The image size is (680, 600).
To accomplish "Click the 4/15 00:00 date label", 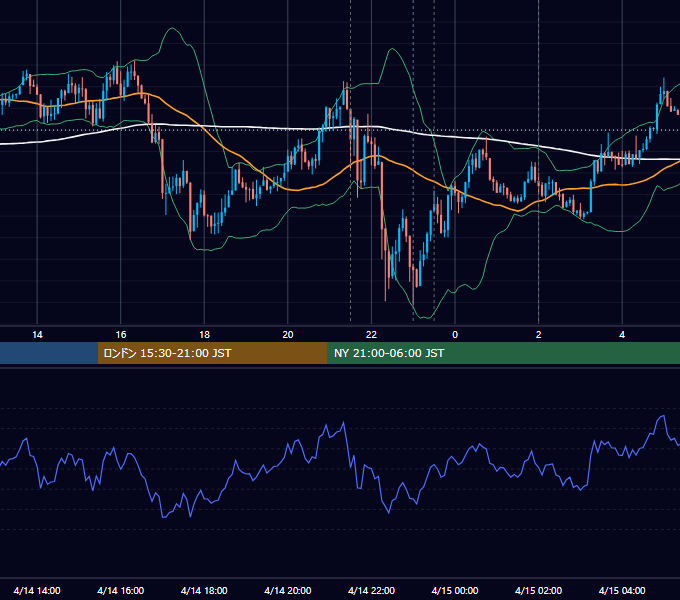I will tap(455, 590).
